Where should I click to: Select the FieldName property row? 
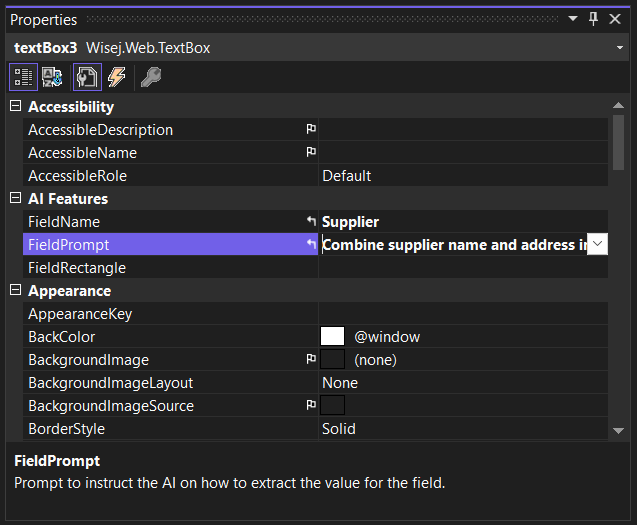(170, 221)
